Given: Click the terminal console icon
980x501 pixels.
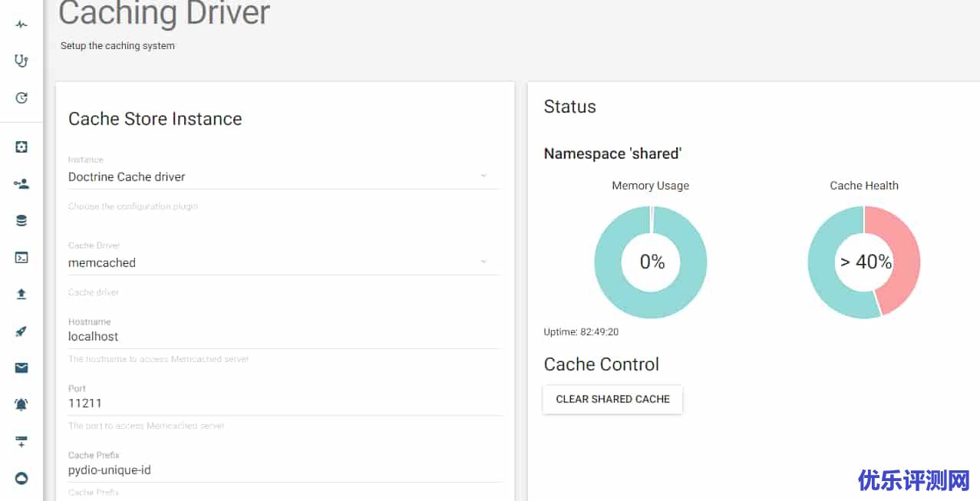Looking at the screenshot, I should (21, 258).
